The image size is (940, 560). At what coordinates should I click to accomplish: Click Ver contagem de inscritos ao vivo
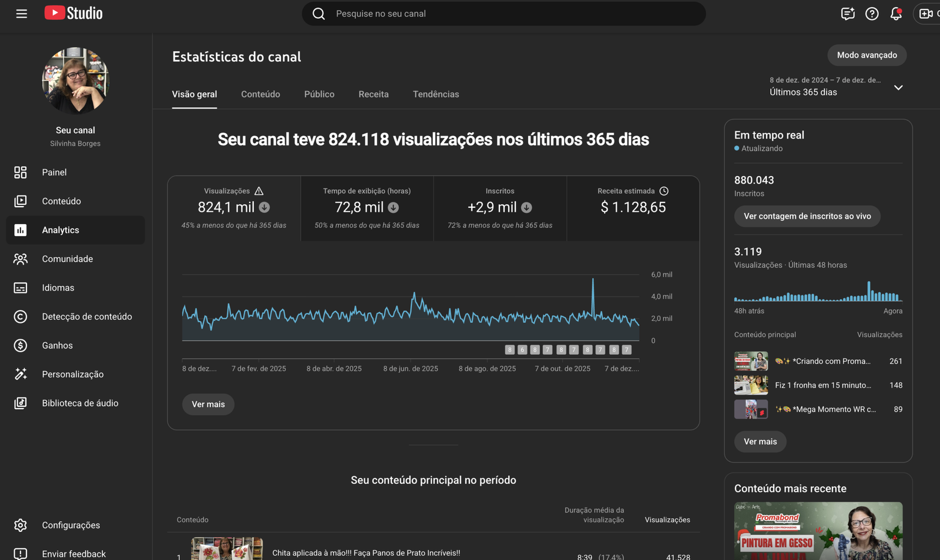tap(807, 216)
